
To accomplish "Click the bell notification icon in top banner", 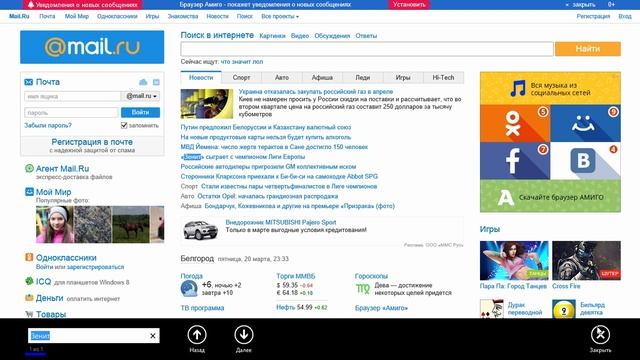I will coord(31,4).
